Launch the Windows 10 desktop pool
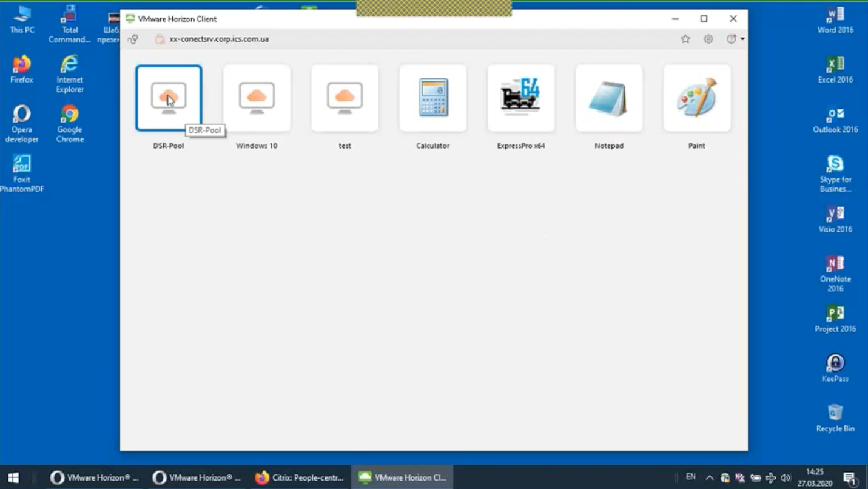Screen dimensions: 868x489 coord(257,98)
